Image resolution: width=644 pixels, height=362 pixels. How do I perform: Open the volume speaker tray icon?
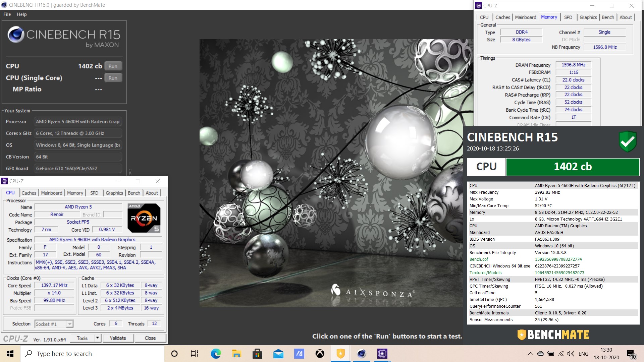(571, 354)
